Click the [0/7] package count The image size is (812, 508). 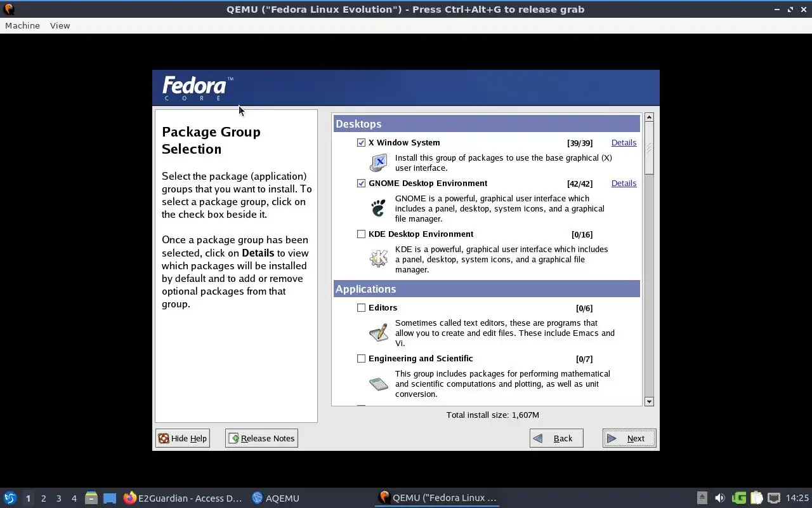tap(584, 359)
